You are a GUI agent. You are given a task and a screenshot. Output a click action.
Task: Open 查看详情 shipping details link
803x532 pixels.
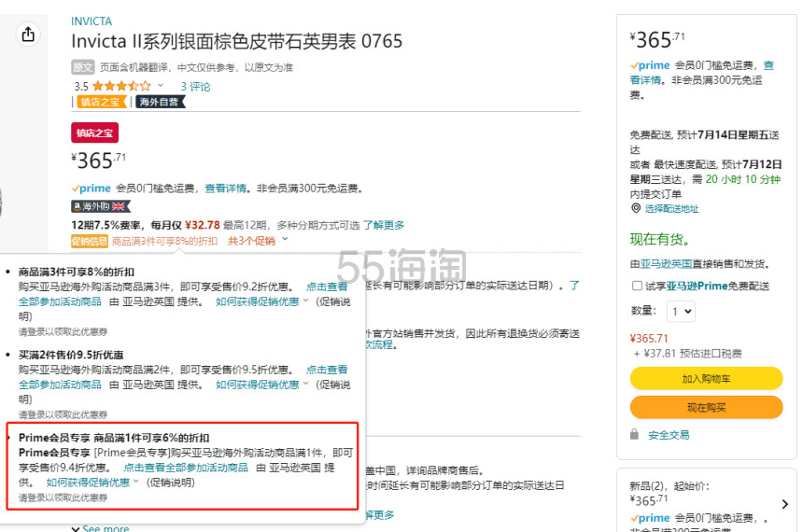pyautogui.click(x=225, y=189)
